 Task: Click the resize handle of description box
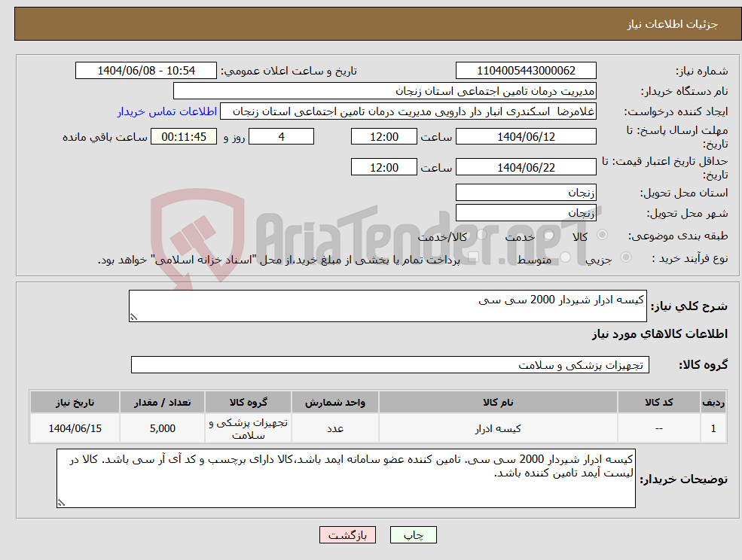pos(133,318)
